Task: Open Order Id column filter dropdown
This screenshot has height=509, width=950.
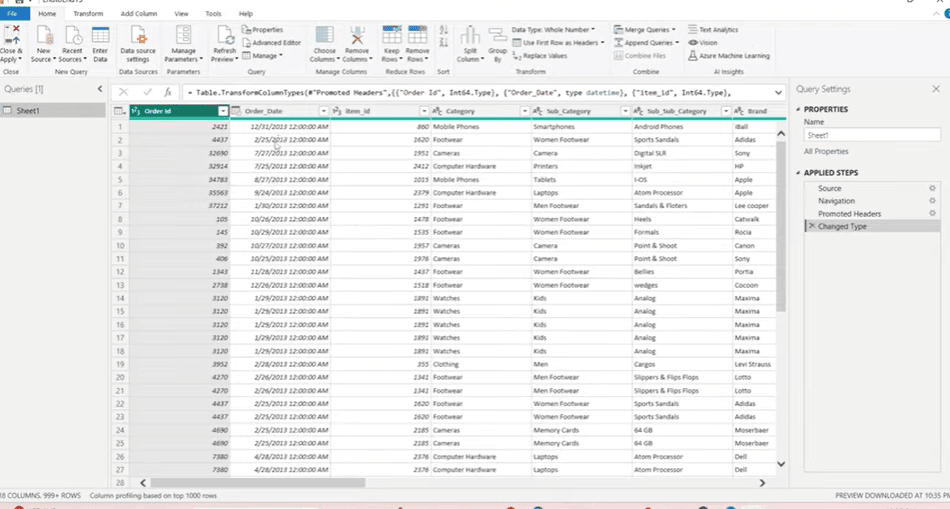Action: coord(223,111)
